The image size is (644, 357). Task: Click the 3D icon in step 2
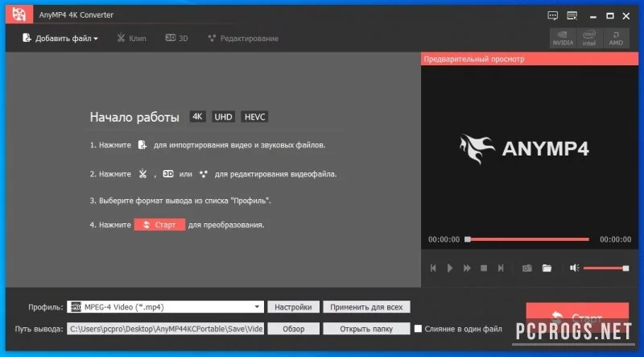click(x=168, y=173)
